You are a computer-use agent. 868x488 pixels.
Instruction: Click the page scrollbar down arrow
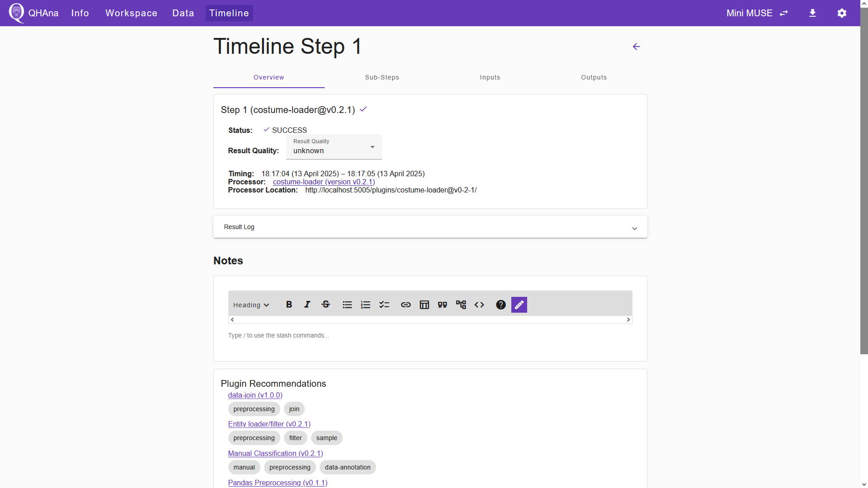click(x=864, y=484)
